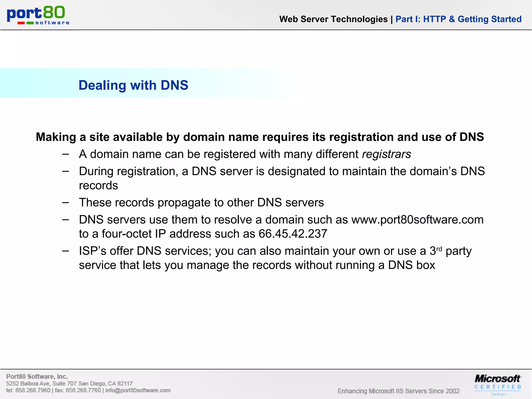Image resolution: width=532 pixels, height=399 pixels.
Task: Click the bullet 'These records propagate to other DNS servers'
Action: pos(201,203)
